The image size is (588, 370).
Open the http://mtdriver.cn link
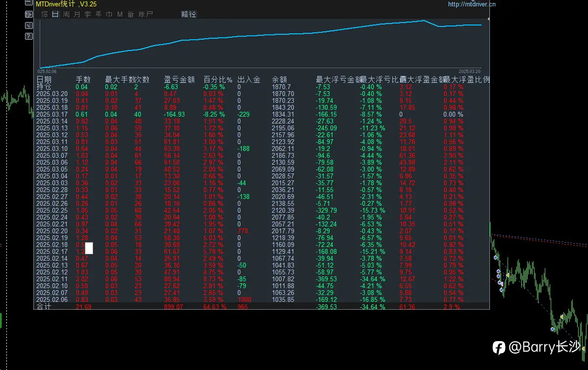point(472,4)
